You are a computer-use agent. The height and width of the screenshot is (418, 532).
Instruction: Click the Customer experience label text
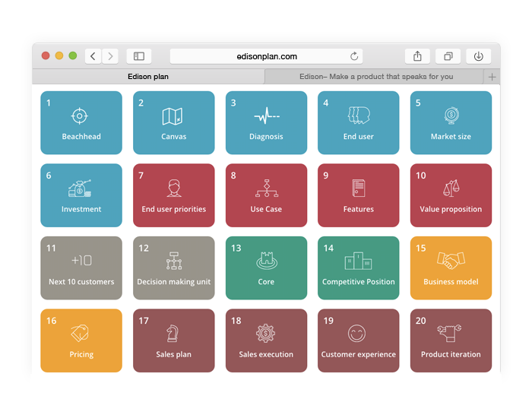[359, 355]
